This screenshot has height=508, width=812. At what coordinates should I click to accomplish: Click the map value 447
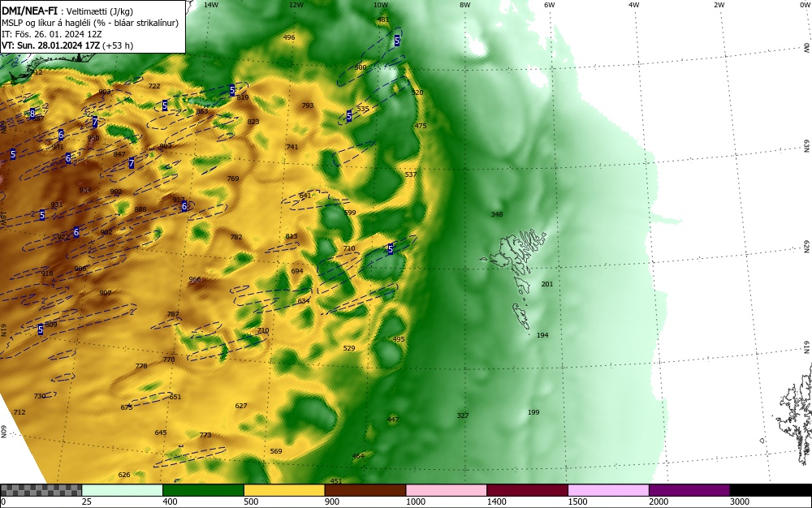[x=393, y=419]
